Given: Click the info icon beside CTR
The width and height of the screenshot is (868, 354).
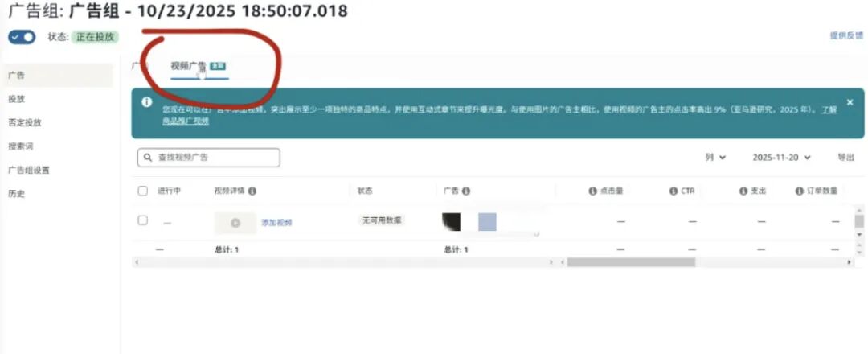Looking at the screenshot, I should tap(674, 191).
